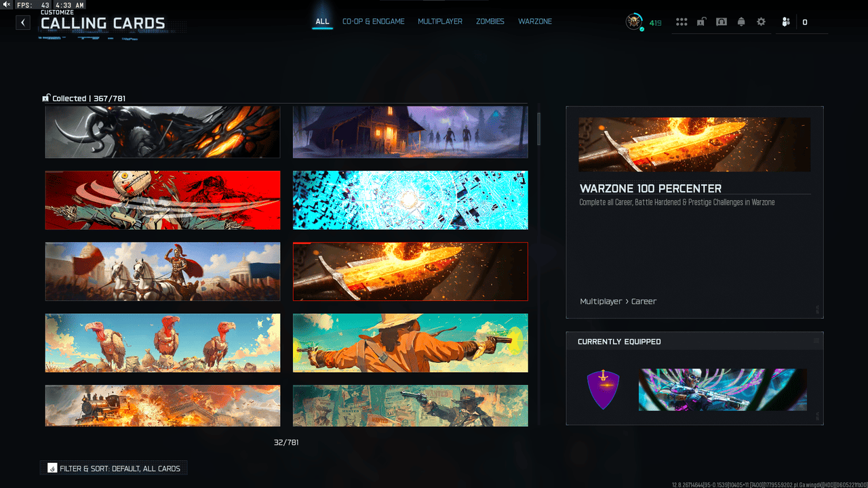Click the WARZONE 100 PERCENTER title
This screenshot has width=868, height=488.
[x=650, y=188]
